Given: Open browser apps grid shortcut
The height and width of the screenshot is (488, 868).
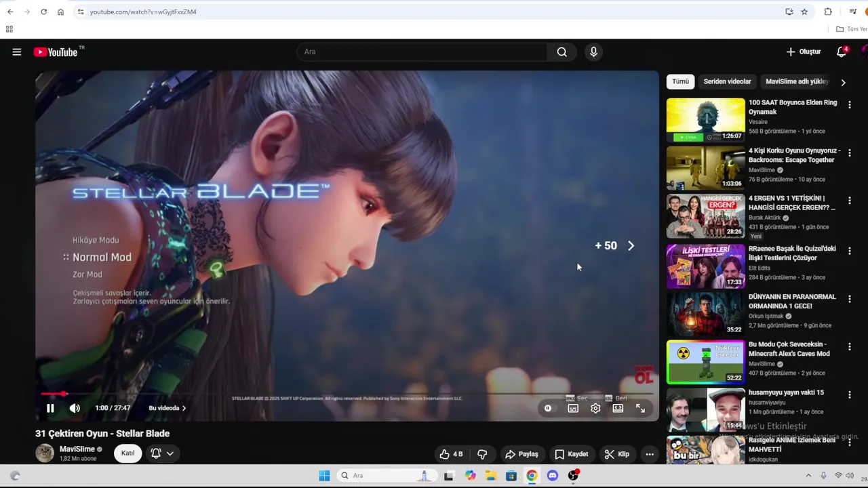Looking at the screenshot, I should pyautogui.click(x=9, y=29).
